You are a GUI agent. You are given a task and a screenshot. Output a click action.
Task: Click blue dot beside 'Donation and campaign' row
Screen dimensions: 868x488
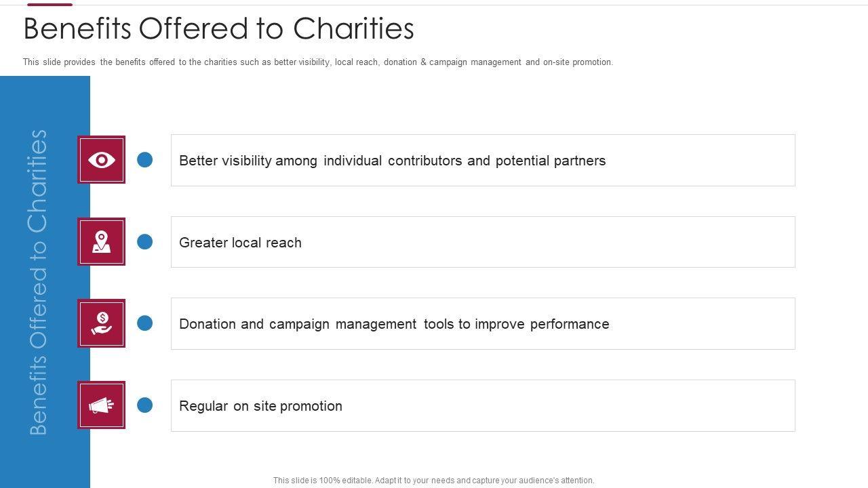145,323
